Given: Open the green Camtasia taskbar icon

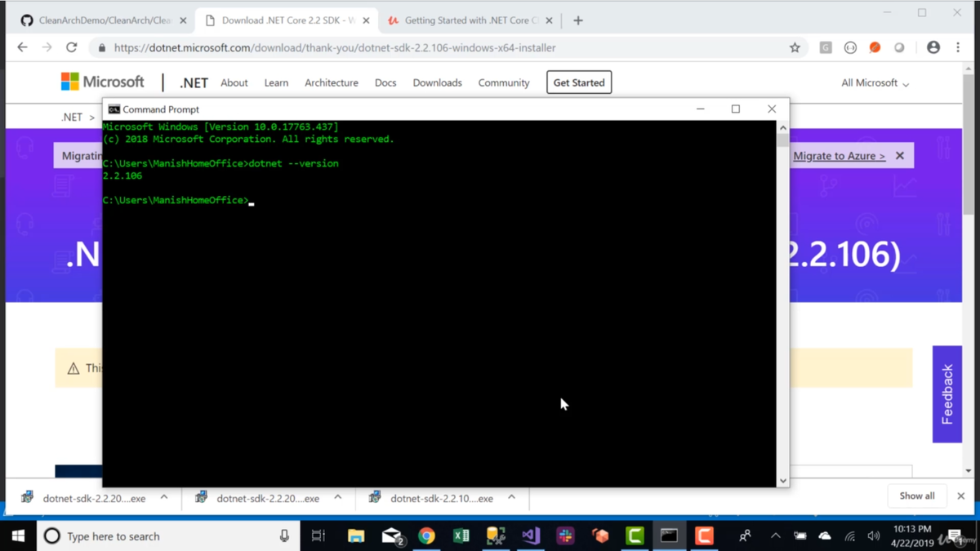Looking at the screenshot, I should (x=635, y=536).
